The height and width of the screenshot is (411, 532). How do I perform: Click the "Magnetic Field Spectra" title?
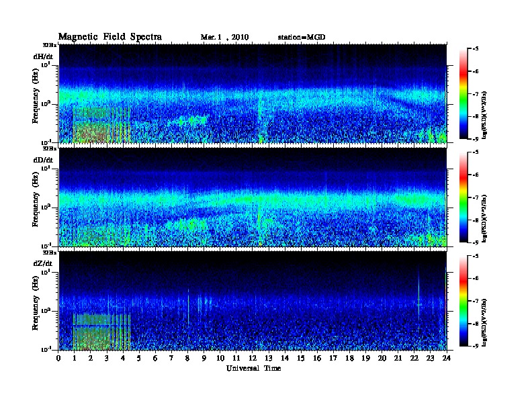(x=110, y=37)
